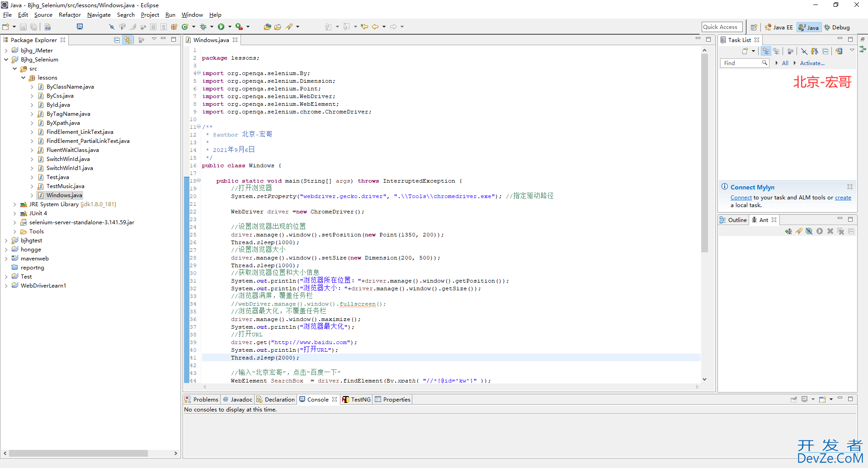The image size is (868, 468).
Task: Expand JRE System Library node
Action: [14, 204]
